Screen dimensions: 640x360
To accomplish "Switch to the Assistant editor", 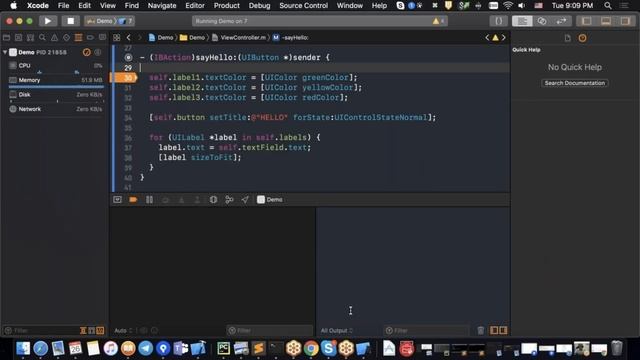I will pos(542,21).
